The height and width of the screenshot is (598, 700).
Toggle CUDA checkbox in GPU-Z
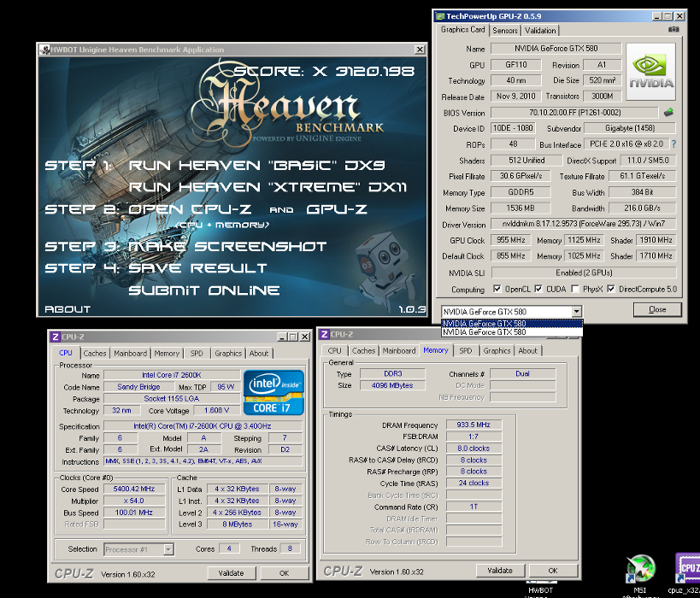pos(538,289)
